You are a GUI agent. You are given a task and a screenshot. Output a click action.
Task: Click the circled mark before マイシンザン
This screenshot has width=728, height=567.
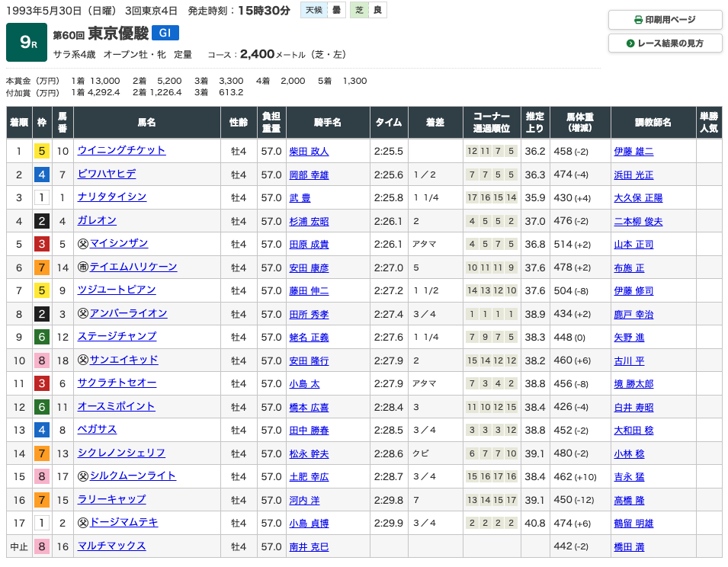pyautogui.click(x=83, y=244)
